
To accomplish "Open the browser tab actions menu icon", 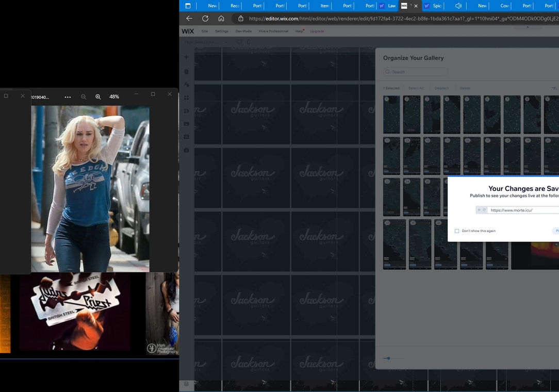I will (188, 6).
